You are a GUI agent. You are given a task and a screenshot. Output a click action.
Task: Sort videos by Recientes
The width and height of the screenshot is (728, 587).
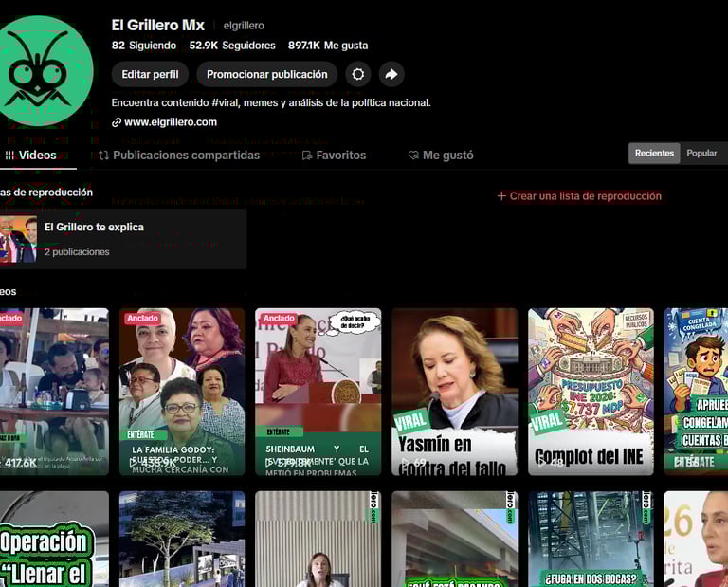pos(654,154)
